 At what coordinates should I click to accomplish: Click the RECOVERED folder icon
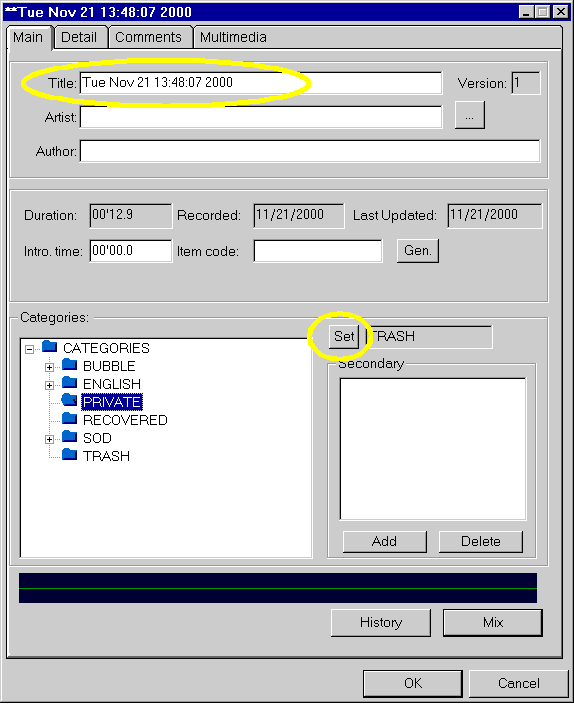69,418
